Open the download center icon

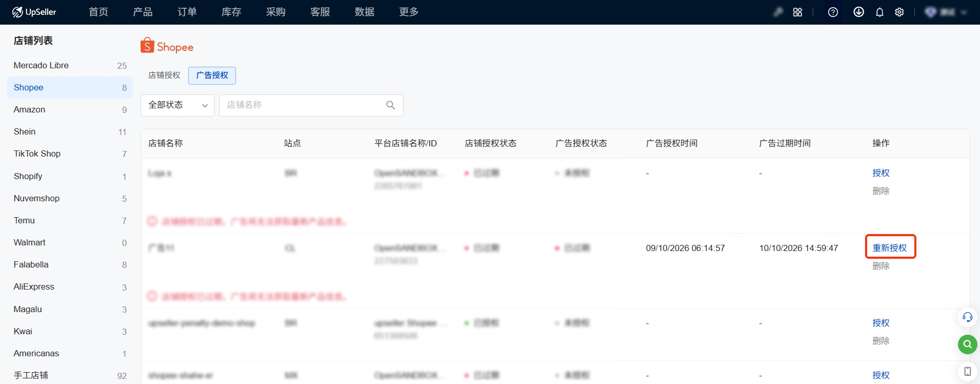pos(858,12)
